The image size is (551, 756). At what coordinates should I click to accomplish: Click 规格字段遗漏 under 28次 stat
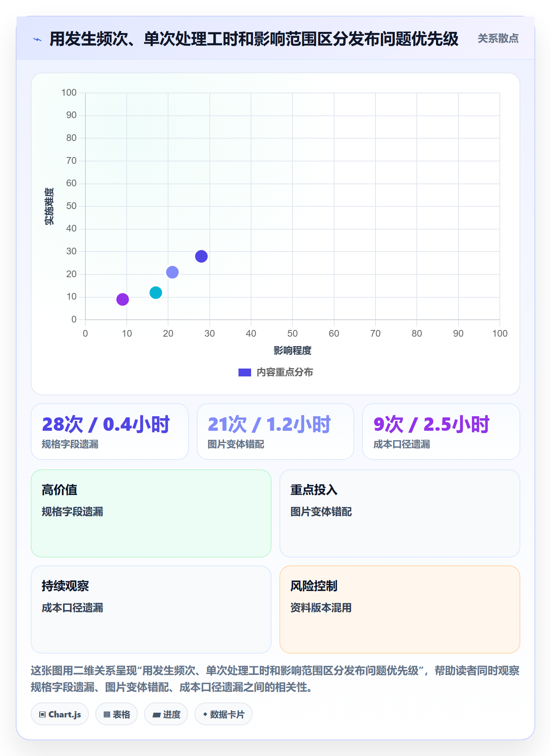tap(70, 444)
